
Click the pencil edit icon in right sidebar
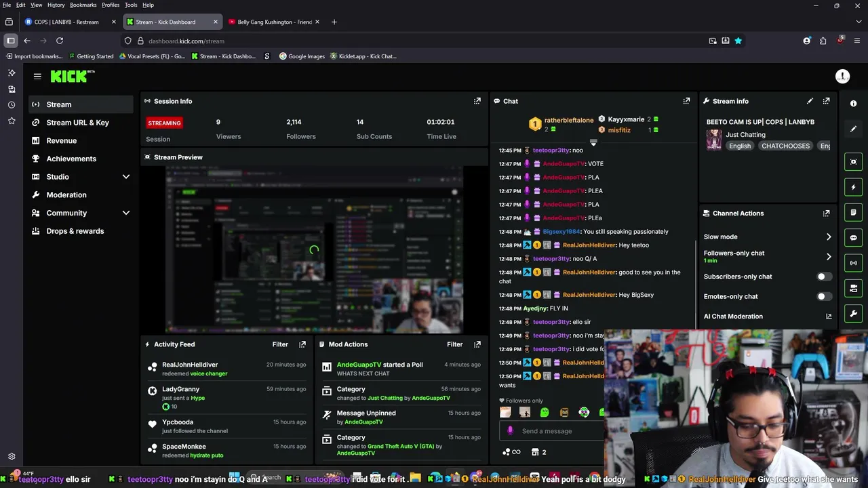pos(854,129)
